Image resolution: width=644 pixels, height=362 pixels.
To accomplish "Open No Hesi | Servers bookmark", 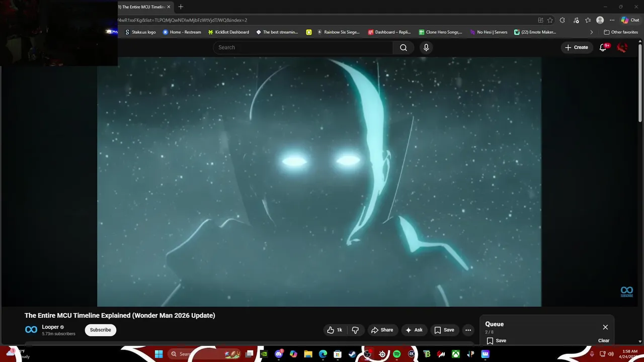I will (x=488, y=32).
